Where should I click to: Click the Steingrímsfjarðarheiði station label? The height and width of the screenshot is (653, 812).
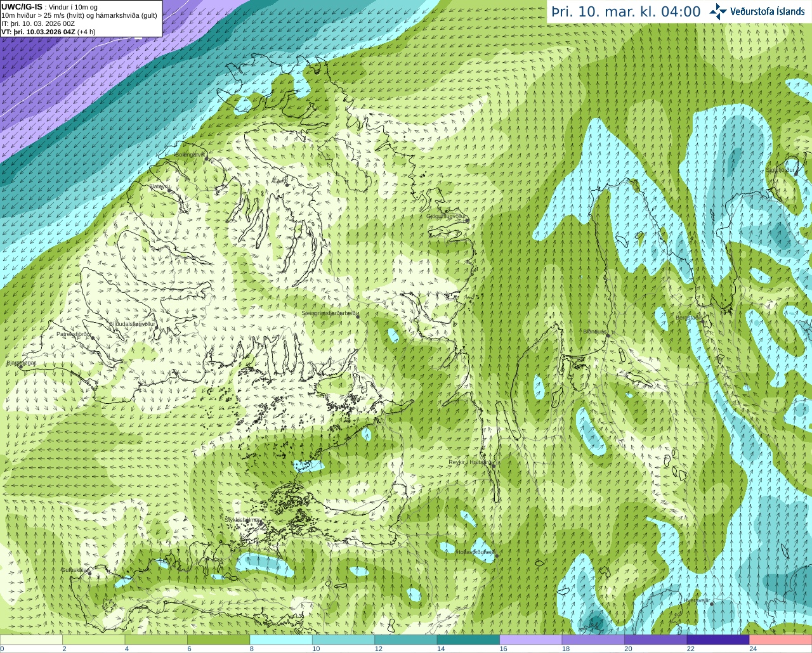click(329, 313)
